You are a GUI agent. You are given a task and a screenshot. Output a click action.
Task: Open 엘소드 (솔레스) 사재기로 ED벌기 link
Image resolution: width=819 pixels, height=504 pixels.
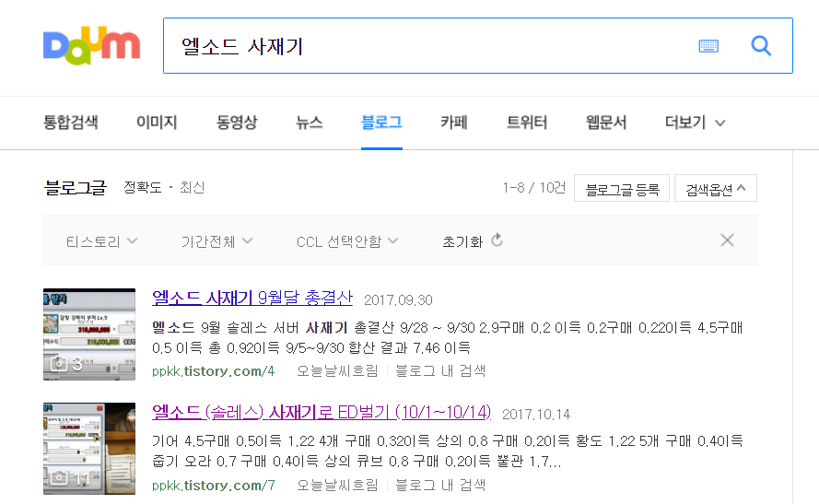(x=322, y=412)
